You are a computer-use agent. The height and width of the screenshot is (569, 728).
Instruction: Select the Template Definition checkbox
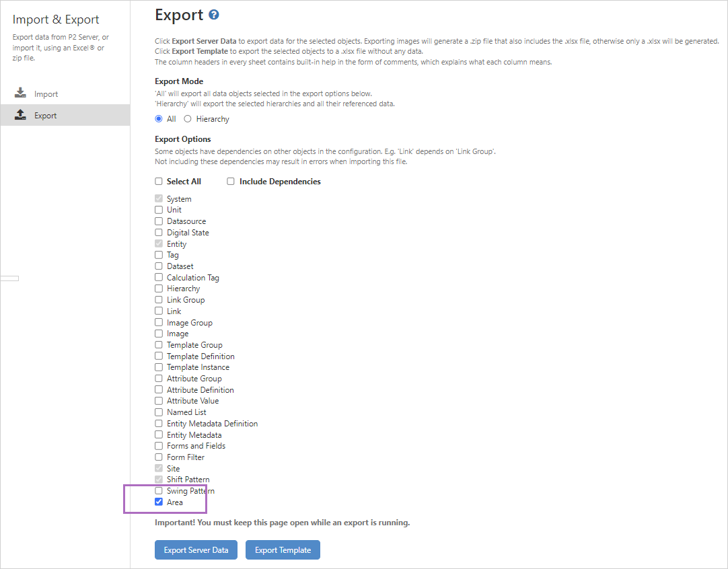point(159,356)
